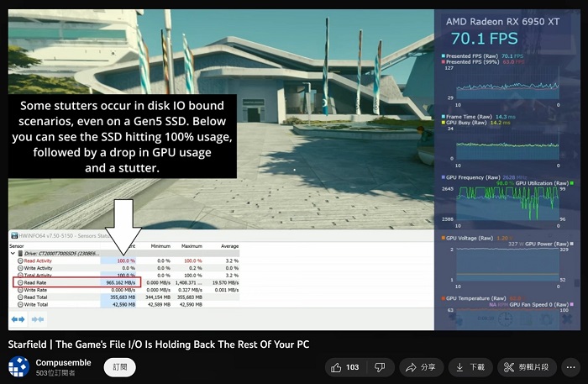Click the presented FPS graph
588x384 pixels.
pos(507,84)
